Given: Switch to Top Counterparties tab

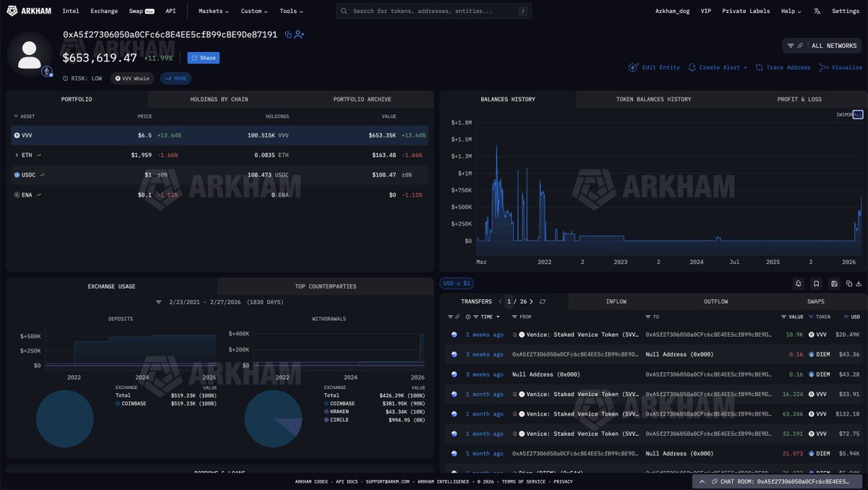Looking at the screenshot, I should [x=325, y=286].
